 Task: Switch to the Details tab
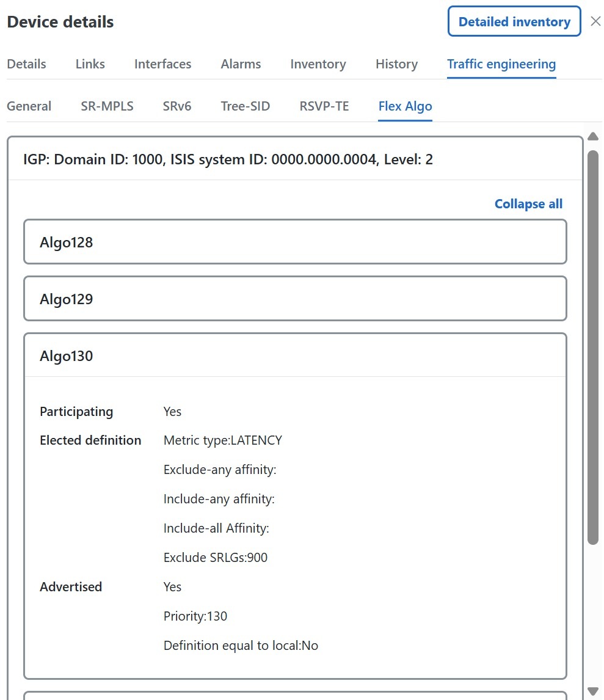(x=26, y=64)
